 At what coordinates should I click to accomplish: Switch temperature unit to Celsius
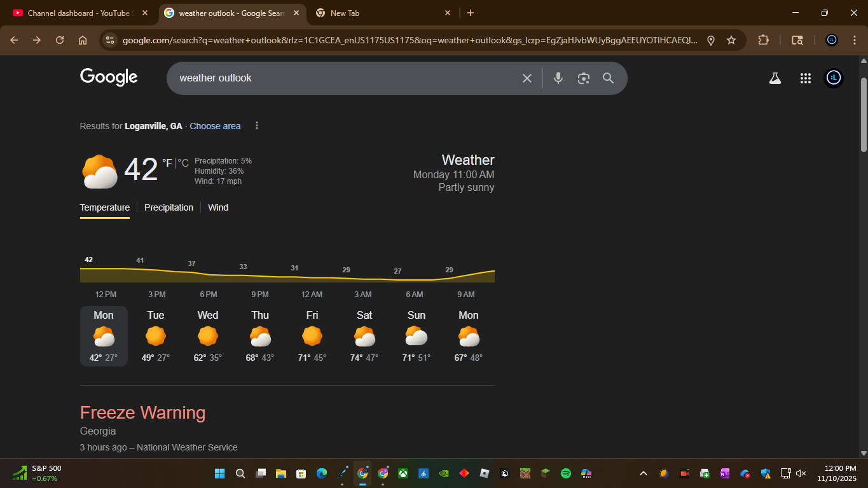click(183, 164)
